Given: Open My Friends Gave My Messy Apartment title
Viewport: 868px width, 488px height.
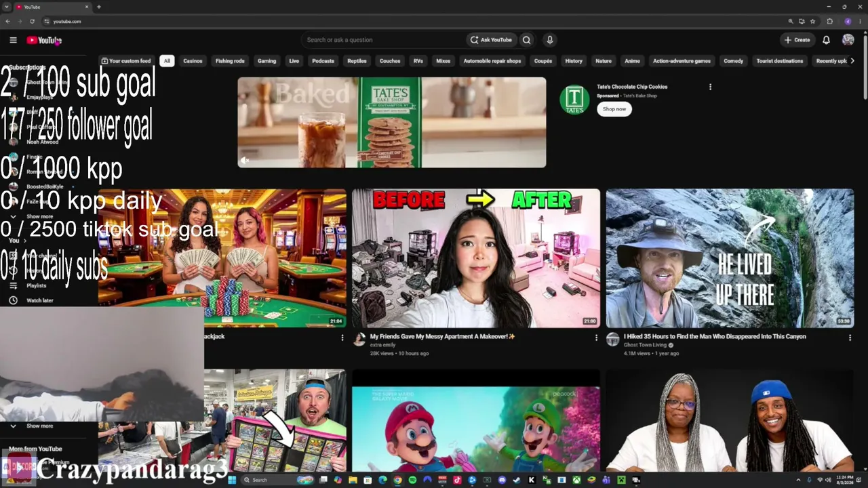Looking at the screenshot, I should pyautogui.click(x=442, y=336).
